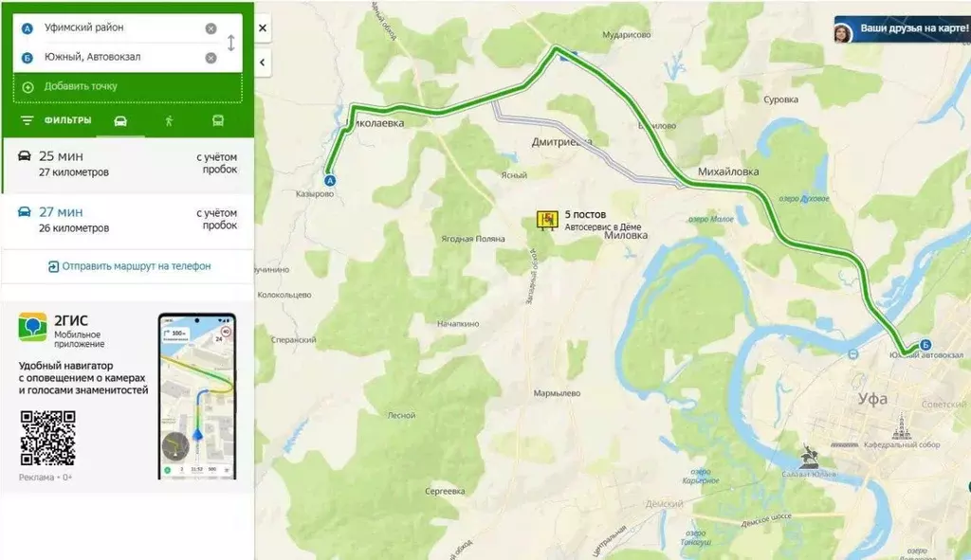This screenshot has width=971, height=560.
Task: Switch to public transport route mode
Action: click(218, 120)
